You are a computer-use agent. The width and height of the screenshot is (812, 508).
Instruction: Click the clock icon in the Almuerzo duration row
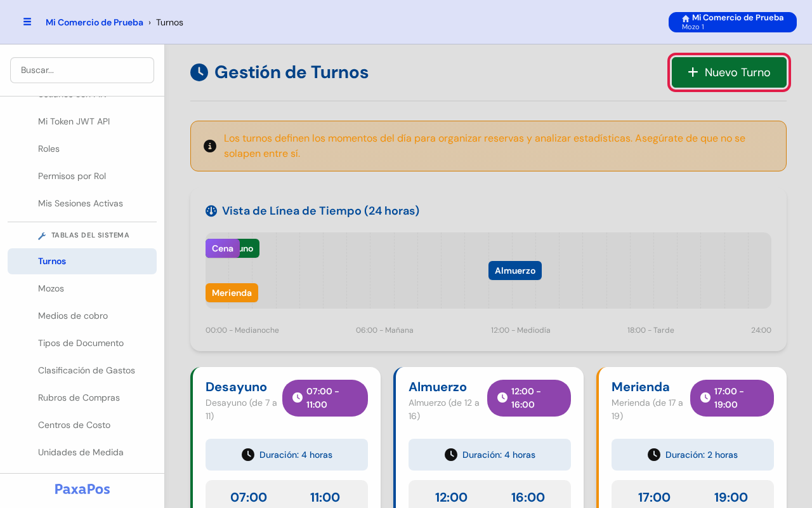451,455
